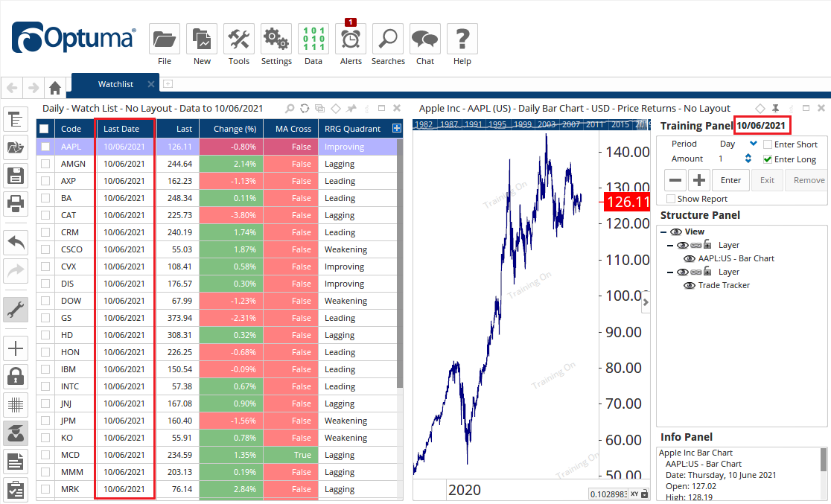
Task: Click the watchlist vertical scrollbar
Action: tap(400, 263)
